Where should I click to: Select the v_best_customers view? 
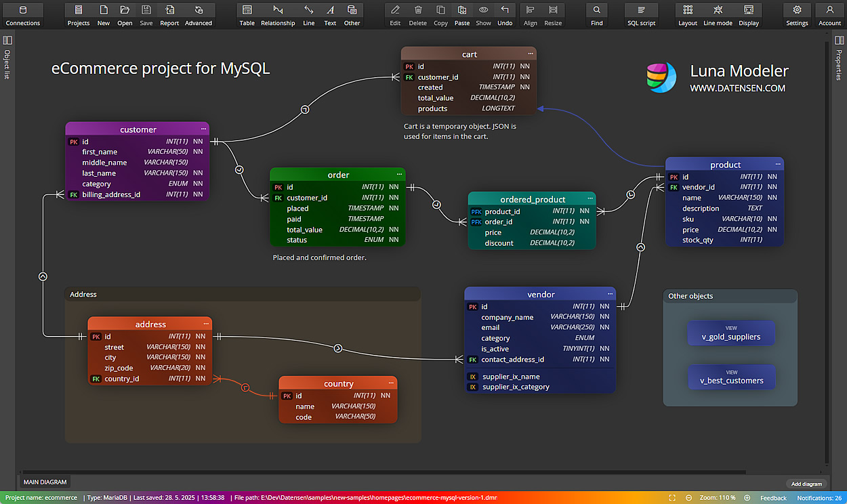(732, 377)
